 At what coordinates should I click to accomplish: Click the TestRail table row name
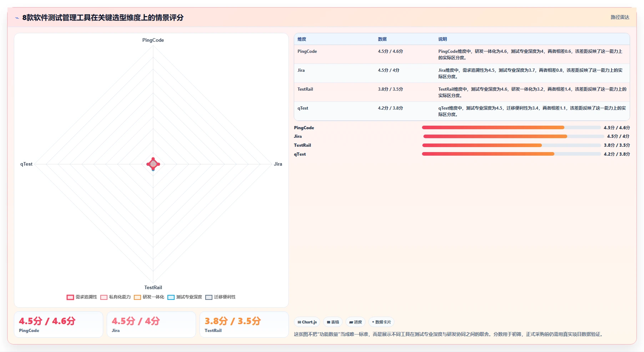tap(305, 89)
